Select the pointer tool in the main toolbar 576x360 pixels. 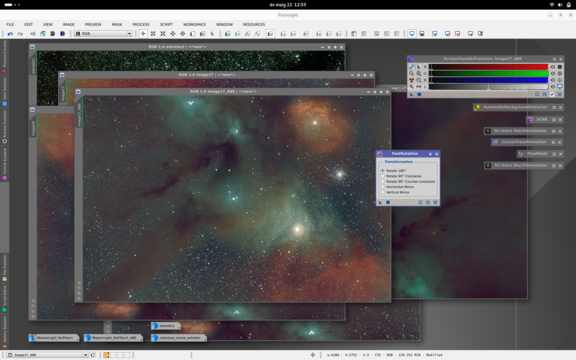(212, 33)
